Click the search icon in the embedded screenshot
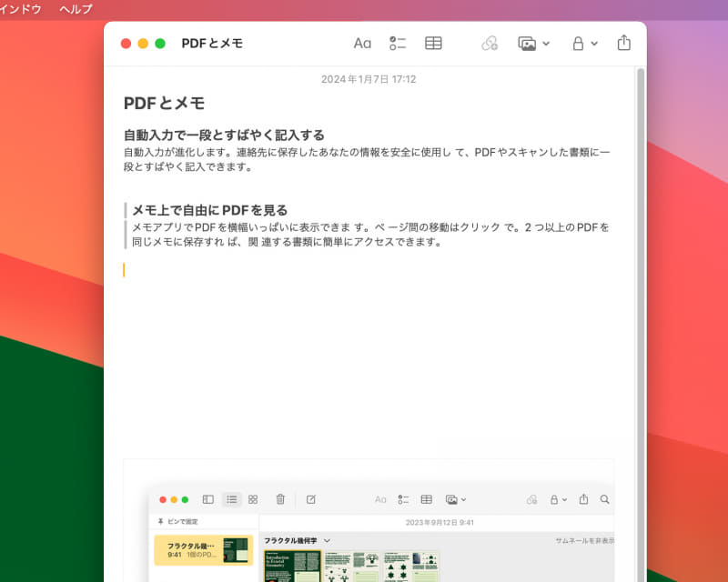This screenshot has height=582, width=728. [x=604, y=499]
